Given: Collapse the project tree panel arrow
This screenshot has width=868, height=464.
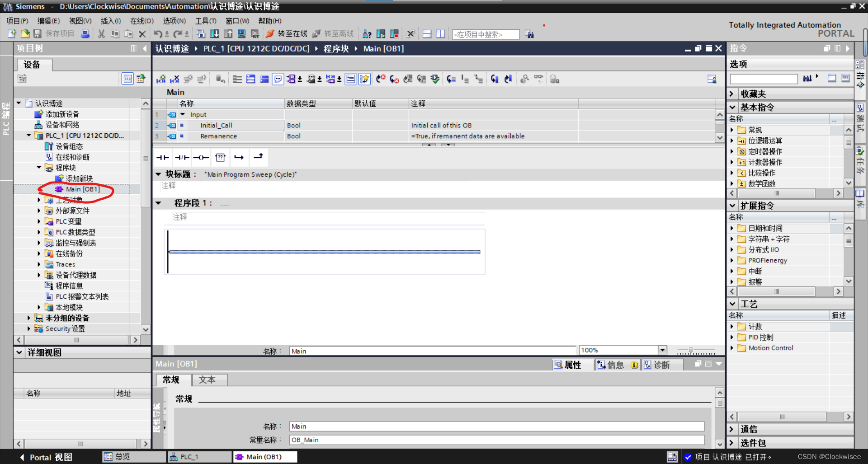Looking at the screenshot, I should pyautogui.click(x=145, y=48).
